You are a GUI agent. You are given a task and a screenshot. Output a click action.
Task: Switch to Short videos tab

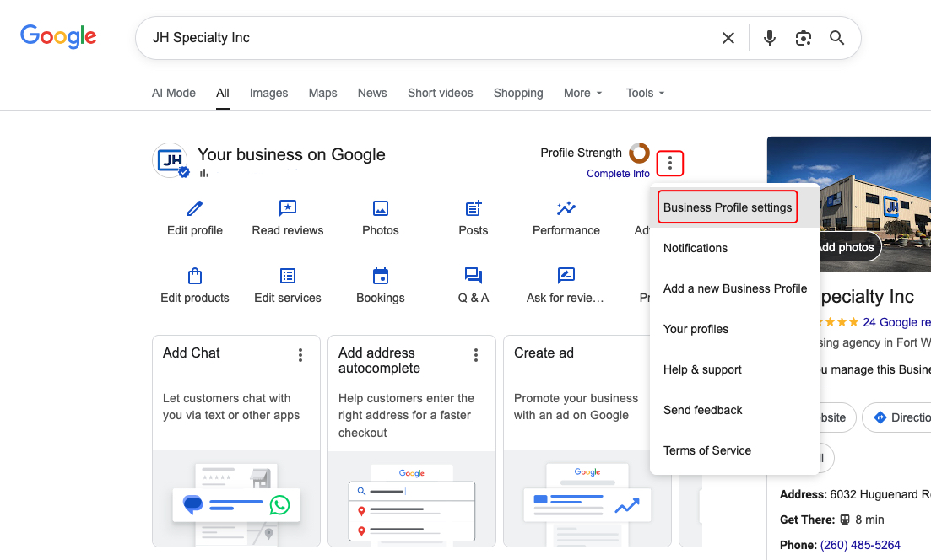click(440, 93)
